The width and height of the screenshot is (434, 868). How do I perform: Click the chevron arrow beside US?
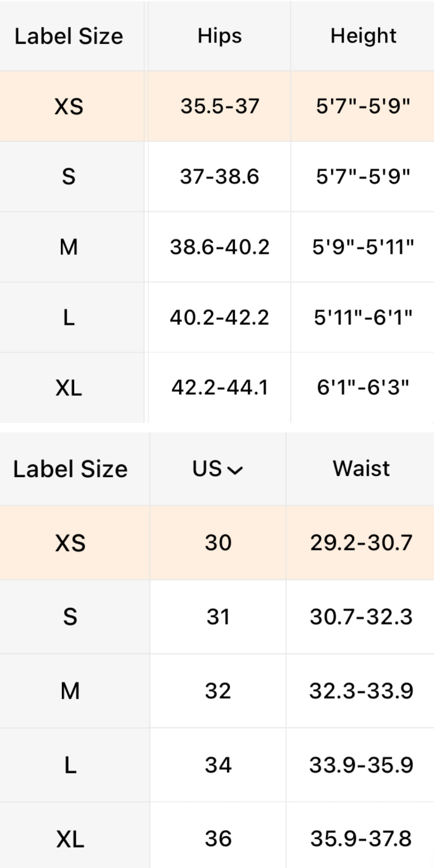tap(236, 470)
